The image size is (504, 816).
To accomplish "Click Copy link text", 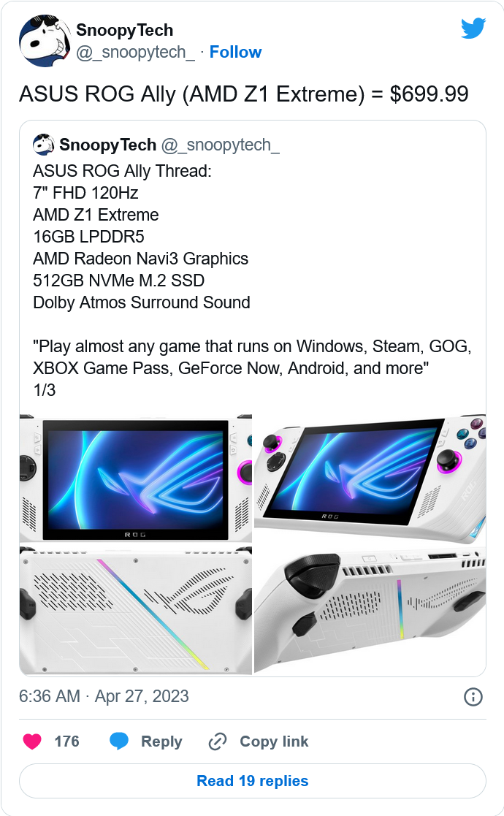I will (x=274, y=741).
